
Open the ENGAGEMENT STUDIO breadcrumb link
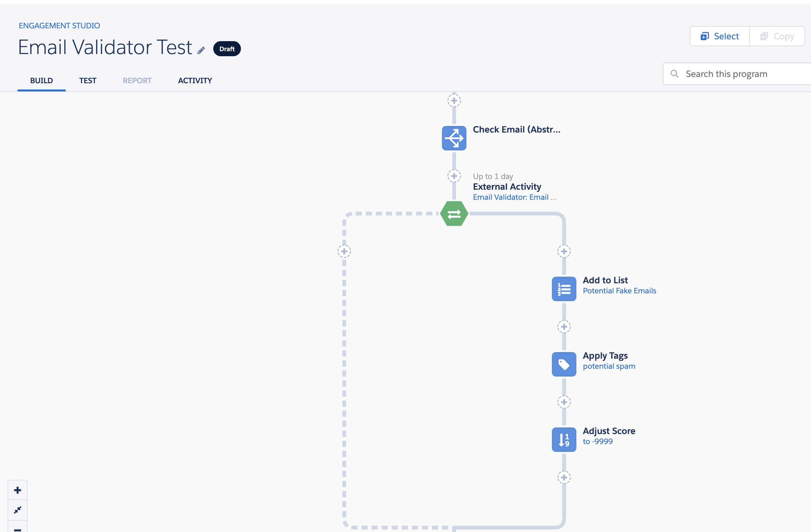(x=59, y=25)
